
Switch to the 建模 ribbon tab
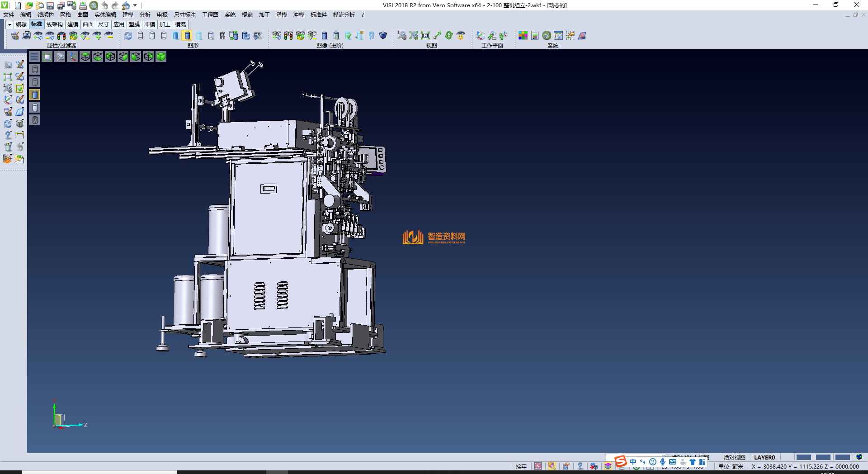(x=72, y=24)
